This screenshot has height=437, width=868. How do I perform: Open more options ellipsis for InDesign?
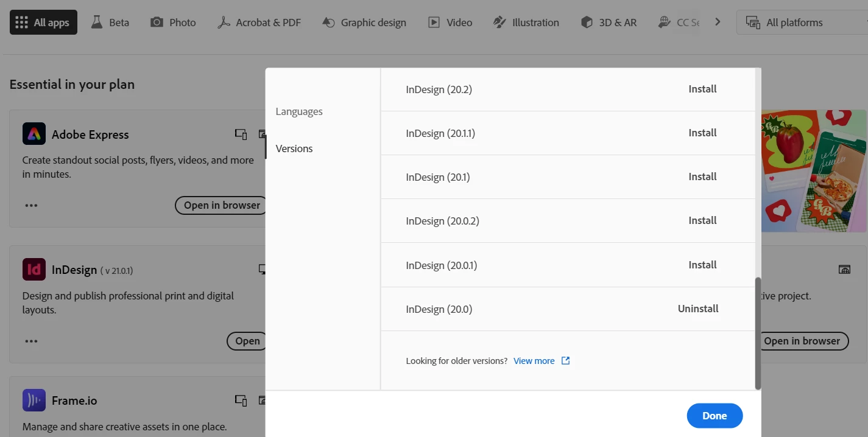click(x=32, y=341)
